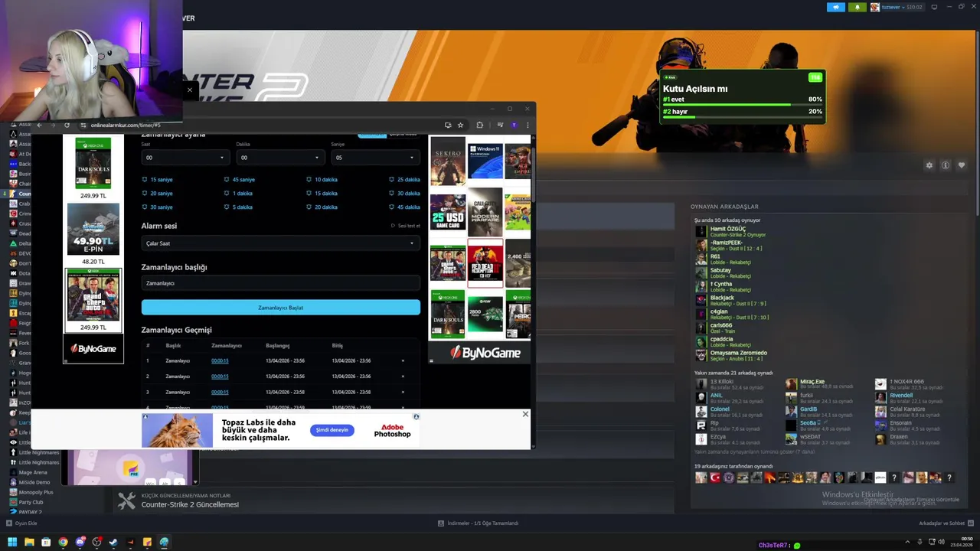Open Red Dead Redemption ad thumbnail
Viewport: 980px width, 551px height.
(485, 262)
